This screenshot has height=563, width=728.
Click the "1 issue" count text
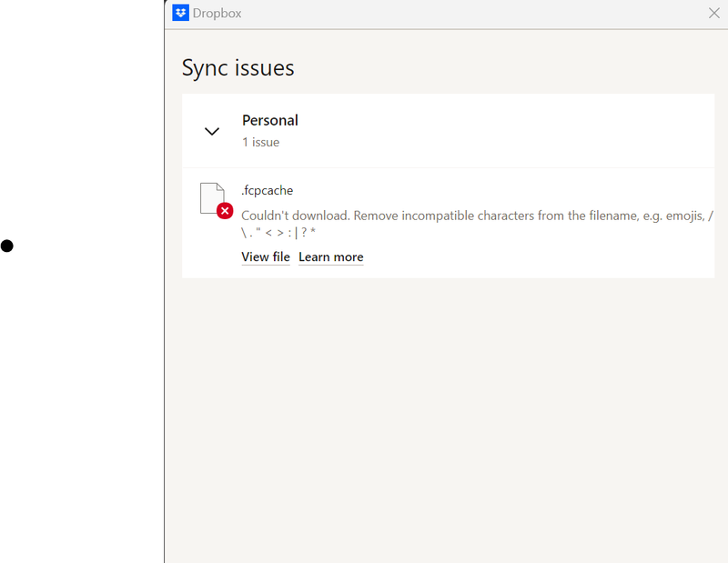pos(260,142)
